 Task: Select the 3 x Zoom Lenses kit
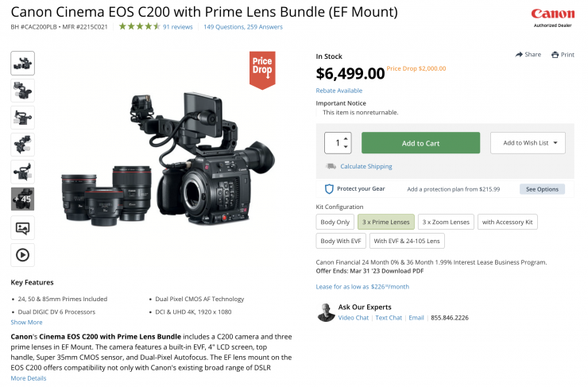(446, 222)
